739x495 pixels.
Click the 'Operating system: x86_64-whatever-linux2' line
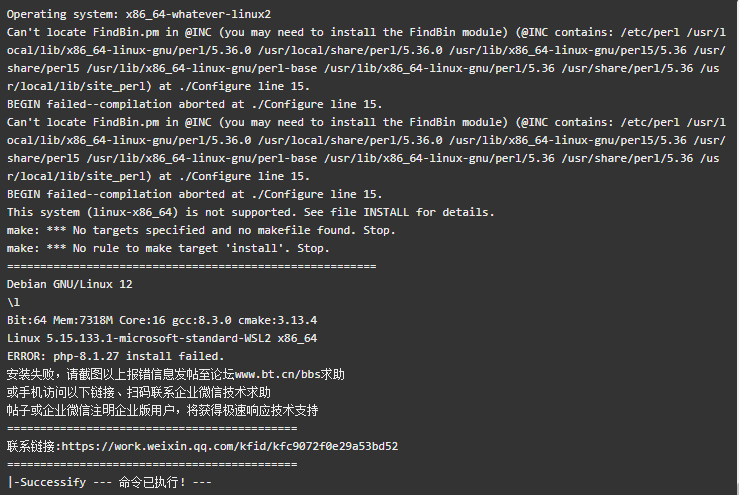139,14
